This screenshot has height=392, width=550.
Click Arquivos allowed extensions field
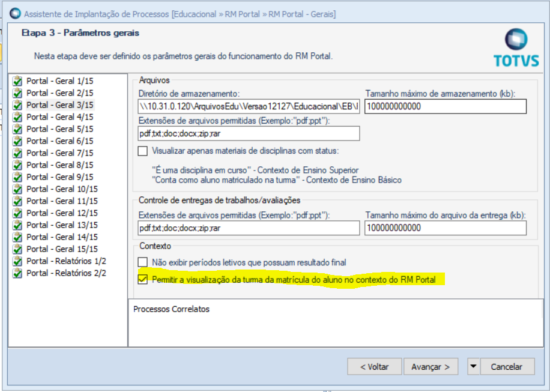(249, 134)
